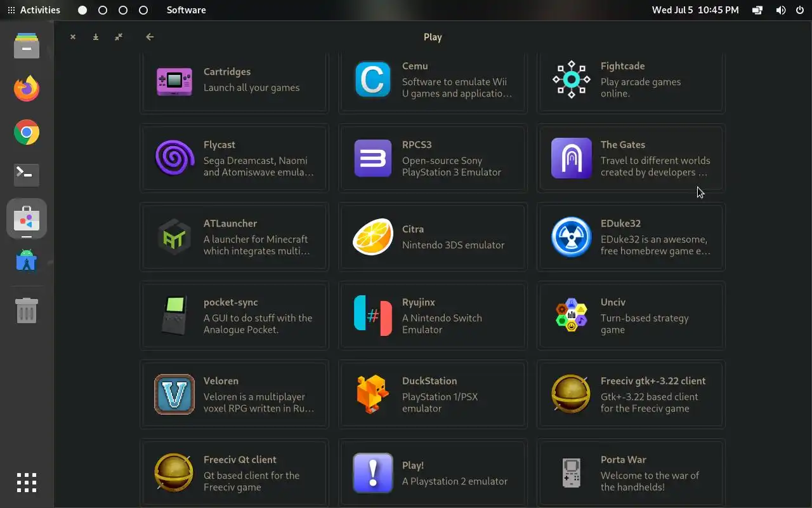Click "A Nintendo Switch Emulator" description
The image size is (812, 508).
pos(442,324)
